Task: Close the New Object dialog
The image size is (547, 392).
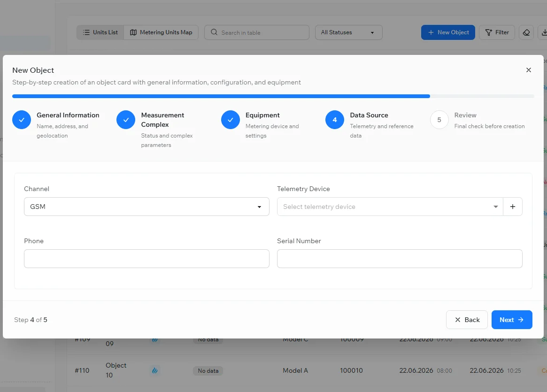Action: point(529,70)
